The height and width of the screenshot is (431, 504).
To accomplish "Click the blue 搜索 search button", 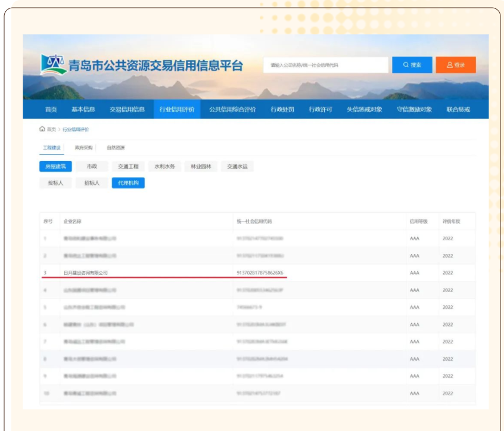I will pos(412,65).
